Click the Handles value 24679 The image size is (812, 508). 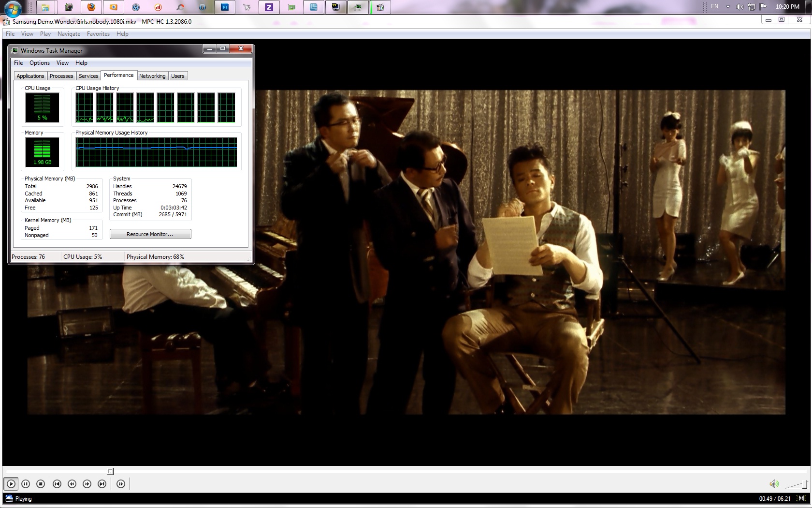[x=179, y=186]
